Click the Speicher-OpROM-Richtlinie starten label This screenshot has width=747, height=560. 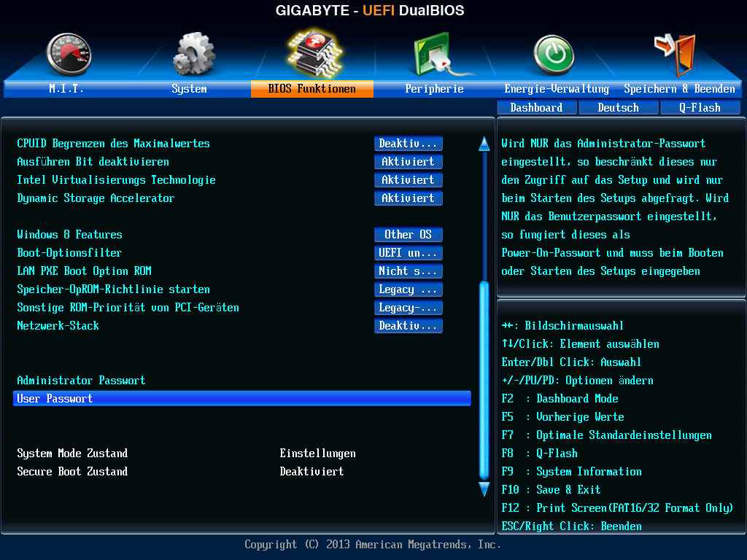pyautogui.click(x=113, y=289)
